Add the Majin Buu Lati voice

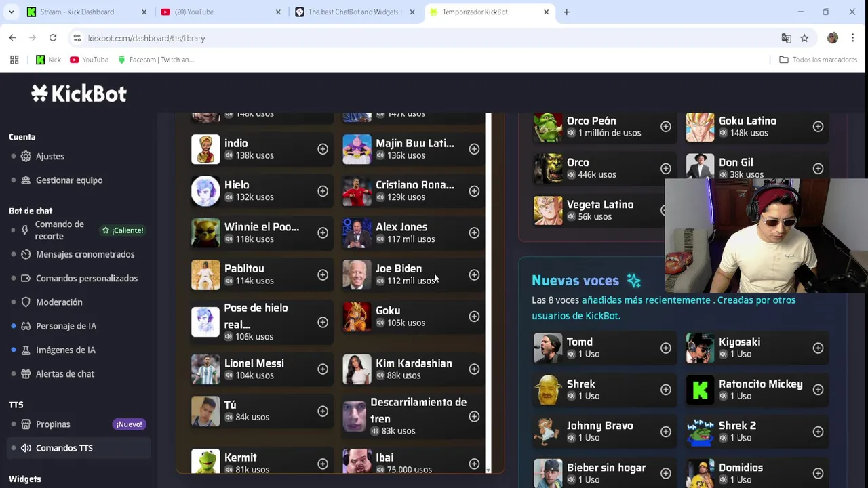[x=474, y=149]
